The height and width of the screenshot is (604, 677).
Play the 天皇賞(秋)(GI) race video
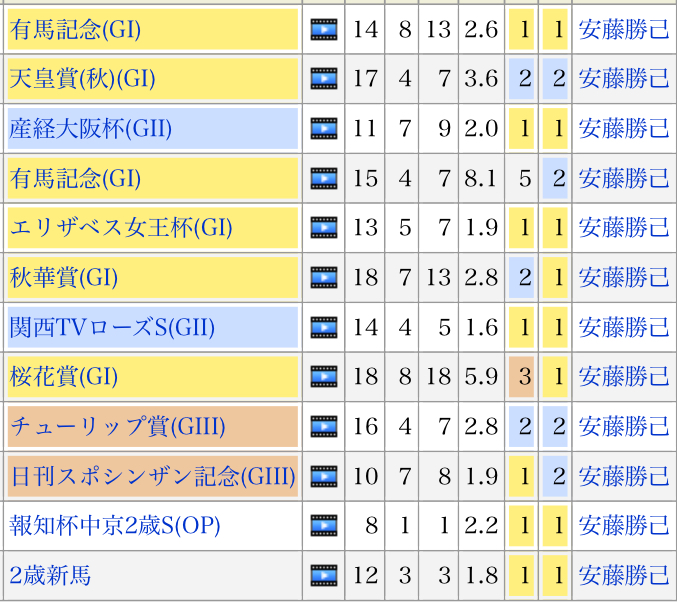point(323,79)
